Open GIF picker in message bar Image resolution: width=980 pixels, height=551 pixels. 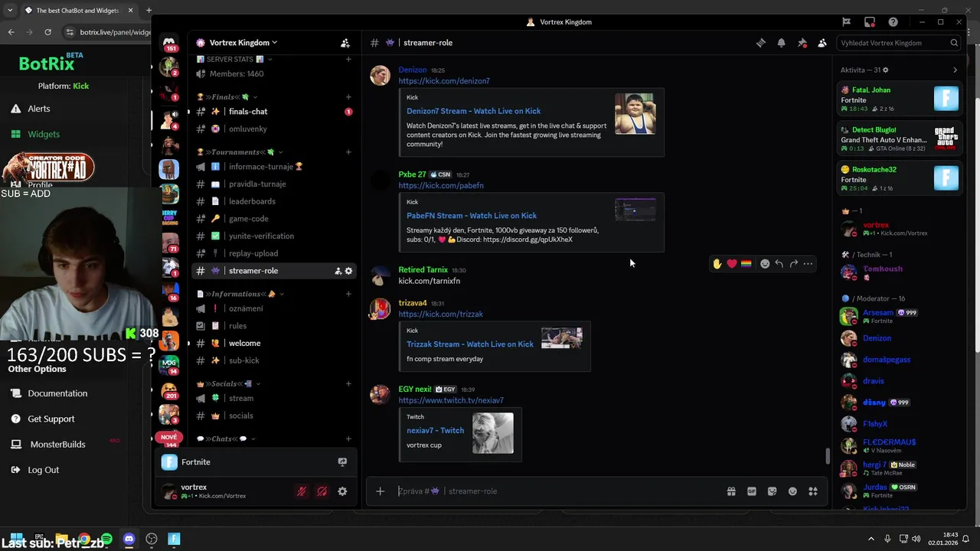[752, 491]
